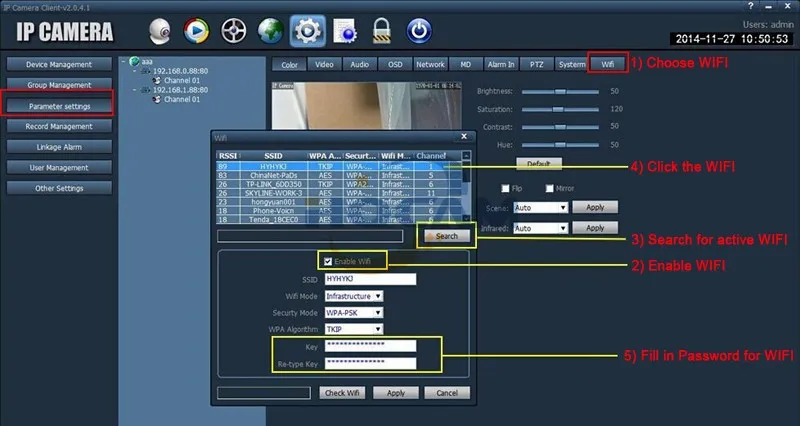The height and width of the screenshot is (426, 800).
Task: Select the TP-LINK_6DD350 wifi row
Action: click(339, 184)
